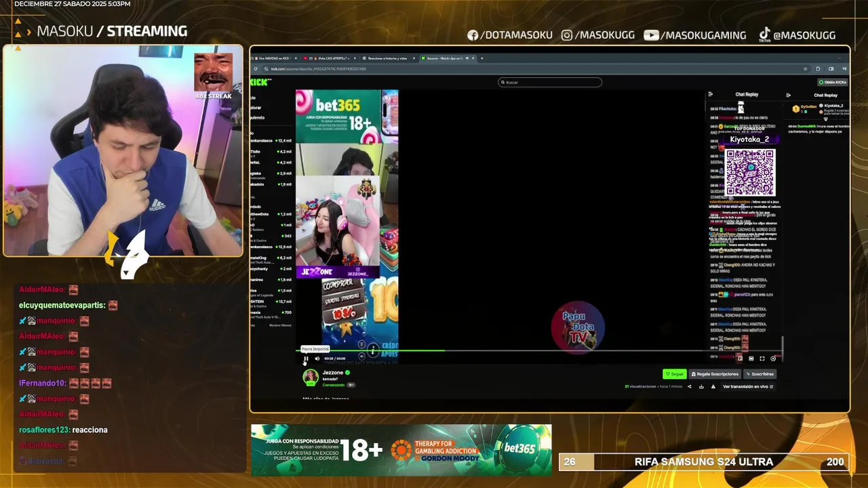Click the clip time 00:18 / 03:00

point(335,359)
